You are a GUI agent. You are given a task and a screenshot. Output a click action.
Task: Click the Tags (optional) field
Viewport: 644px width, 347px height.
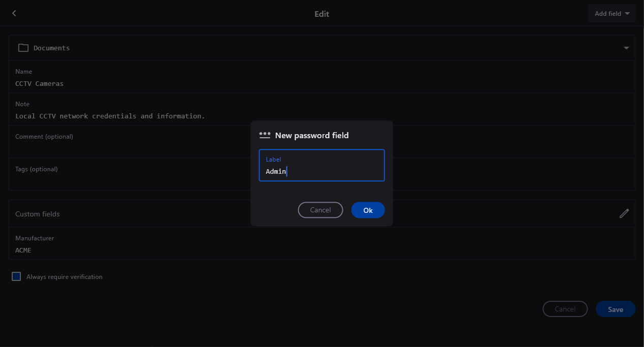(127, 179)
